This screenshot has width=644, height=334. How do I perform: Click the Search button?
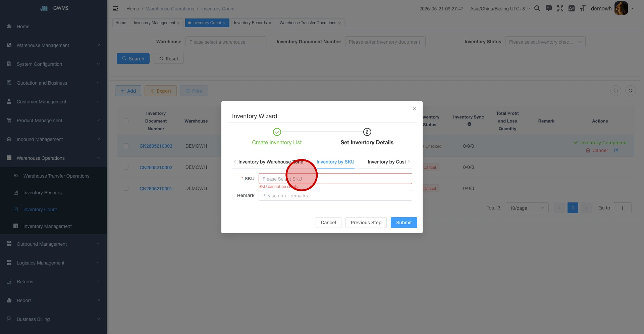133,58
